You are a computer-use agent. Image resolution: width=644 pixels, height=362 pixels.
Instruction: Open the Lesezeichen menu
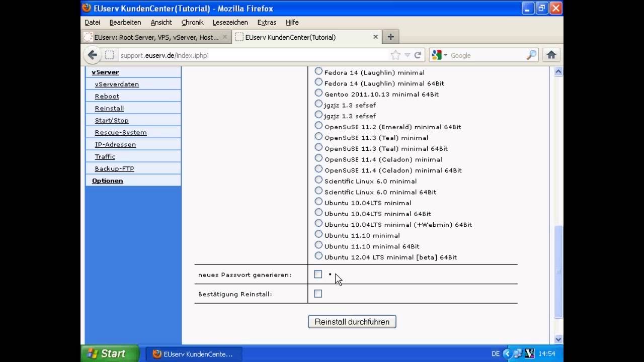(x=230, y=22)
